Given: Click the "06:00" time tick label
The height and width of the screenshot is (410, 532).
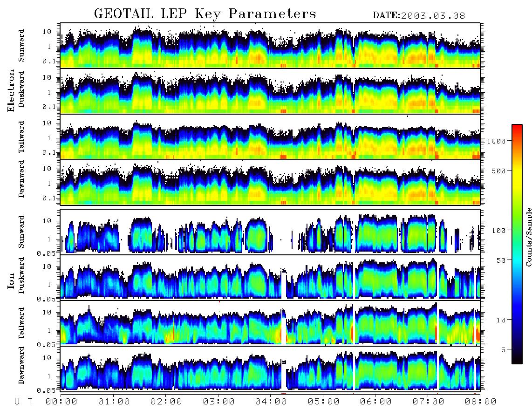Looking at the screenshot, I should click(x=376, y=402).
